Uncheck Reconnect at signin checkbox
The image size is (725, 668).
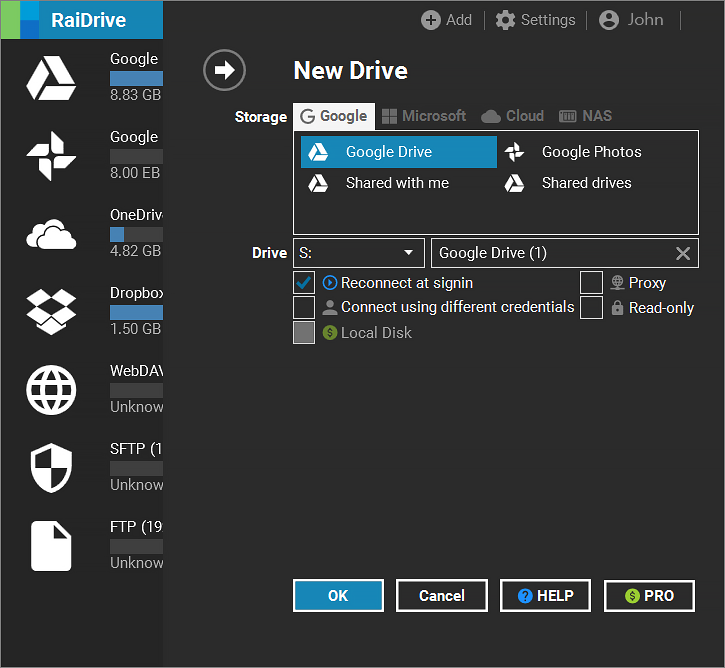point(304,282)
